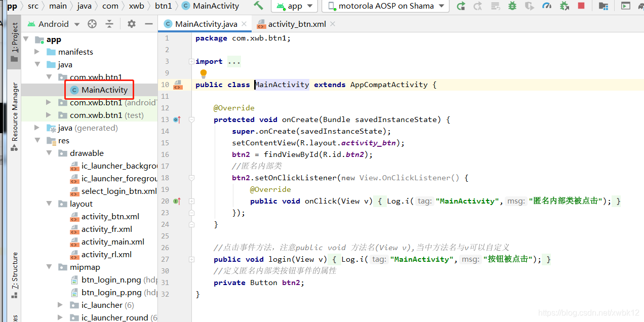The width and height of the screenshot is (644, 322).
Task: Click the Attach Debugger to Android Process icon
Action: (564, 6)
